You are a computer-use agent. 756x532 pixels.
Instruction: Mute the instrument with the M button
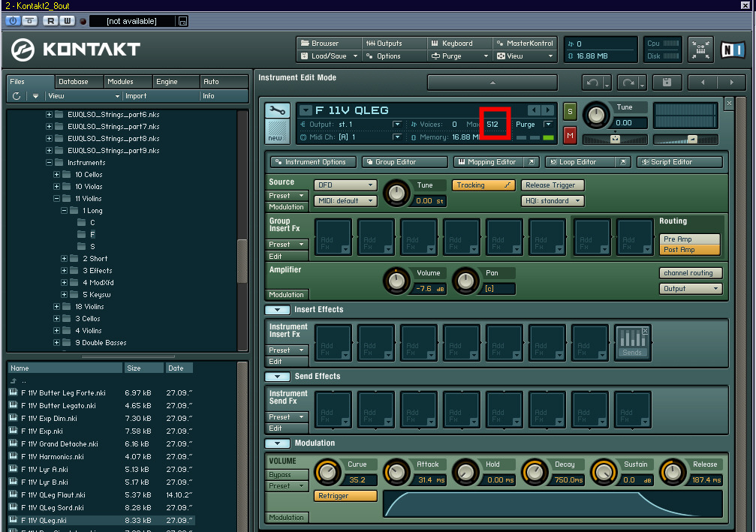click(570, 136)
